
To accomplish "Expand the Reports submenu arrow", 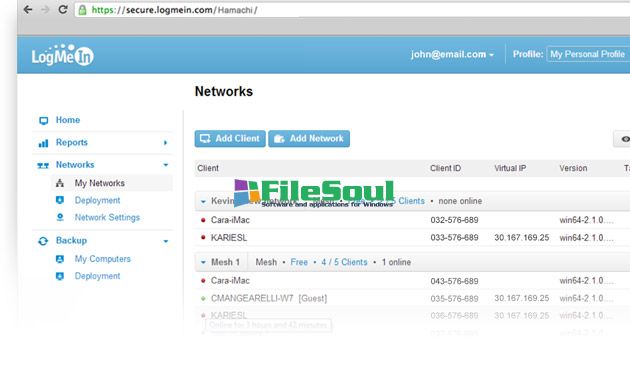I will point(165,143).
